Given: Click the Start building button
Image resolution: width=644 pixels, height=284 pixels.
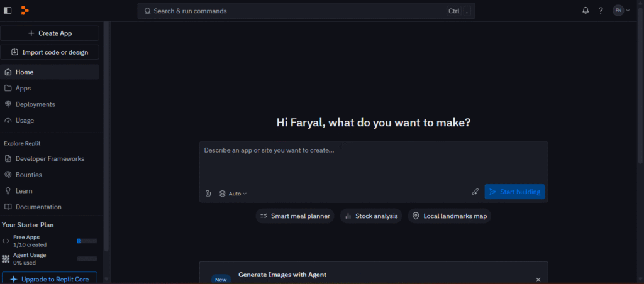Looking at the screenshot, I should click(514, 192).
